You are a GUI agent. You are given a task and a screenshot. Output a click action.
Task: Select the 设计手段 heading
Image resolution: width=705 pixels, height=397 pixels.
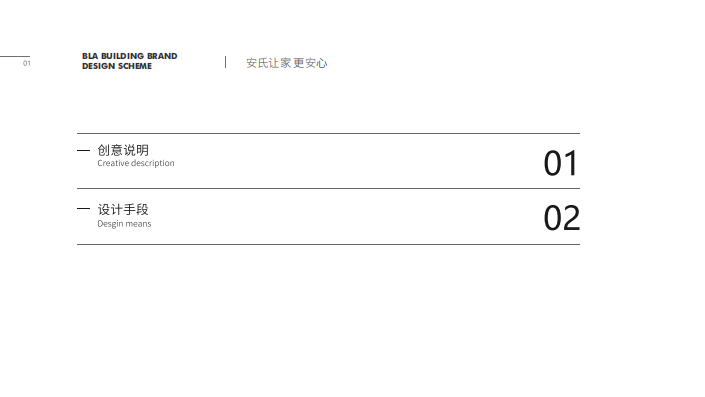click(x=123, y=210)
